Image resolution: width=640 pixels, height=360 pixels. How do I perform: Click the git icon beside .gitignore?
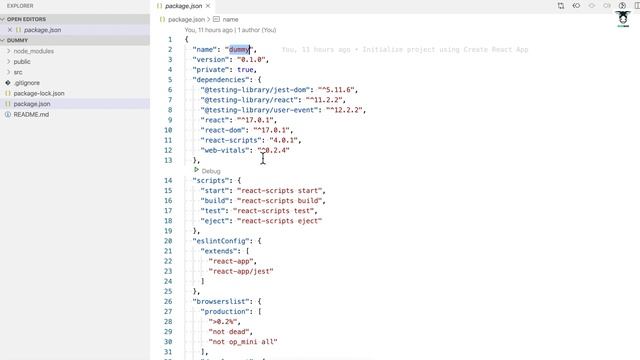point(8,82)
